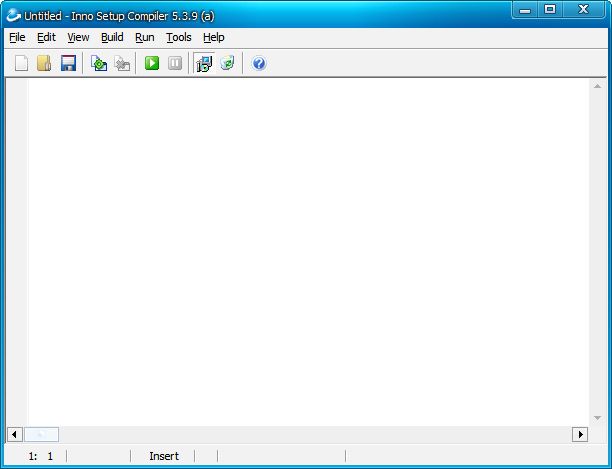This screenshot has width=612, height=469.
Task: Toggle the Target Setup toolbar button
Action: 204,63
